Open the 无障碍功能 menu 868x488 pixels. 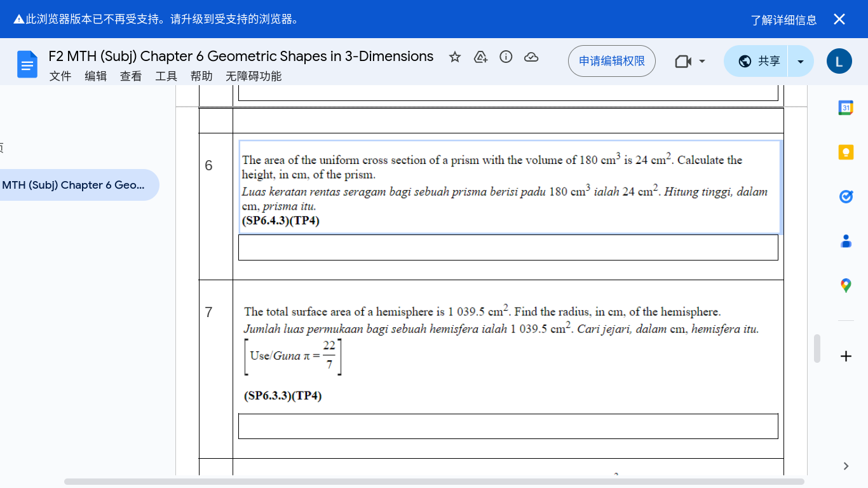pyautogui.click(x=254, y=76)
